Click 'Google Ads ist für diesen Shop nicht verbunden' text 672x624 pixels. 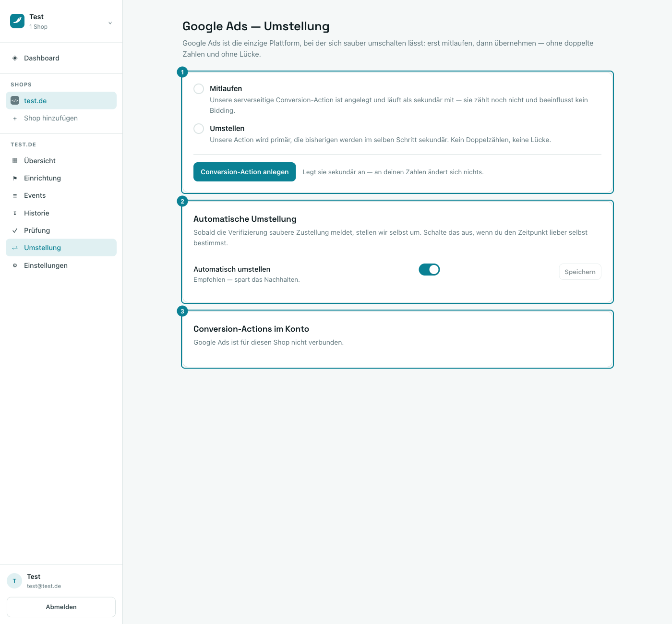click(268, 342)
